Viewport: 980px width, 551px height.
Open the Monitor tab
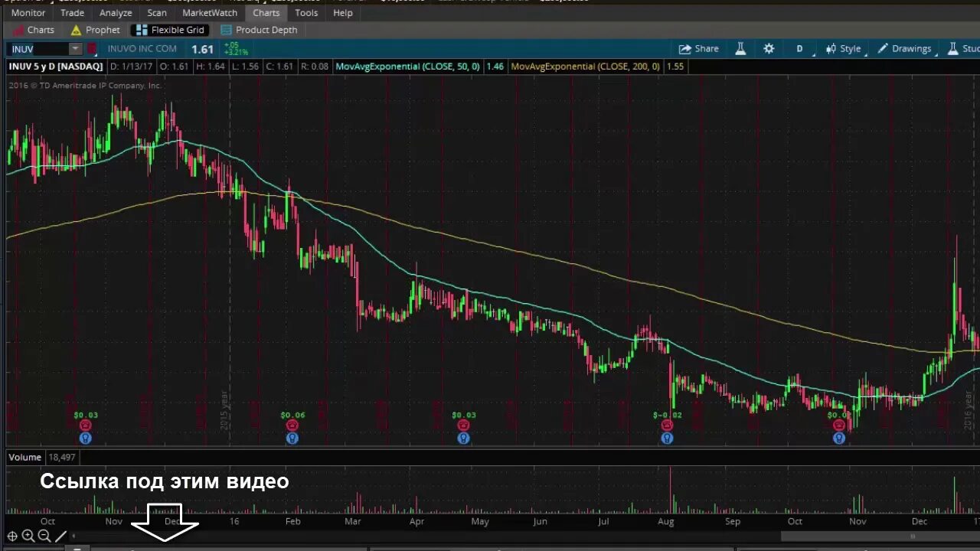(28, 13)
